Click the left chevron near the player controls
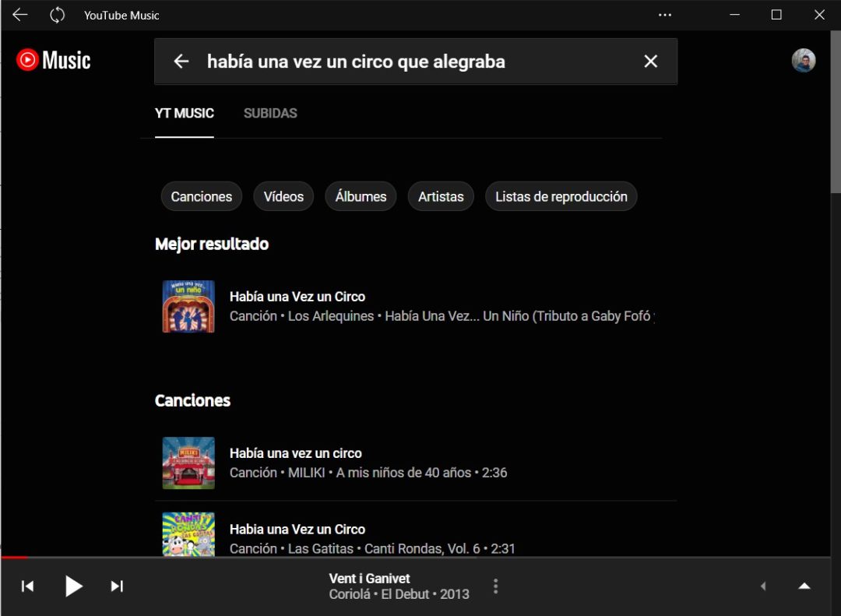Screen dimensions: 841x616 [x=763, y=586]
